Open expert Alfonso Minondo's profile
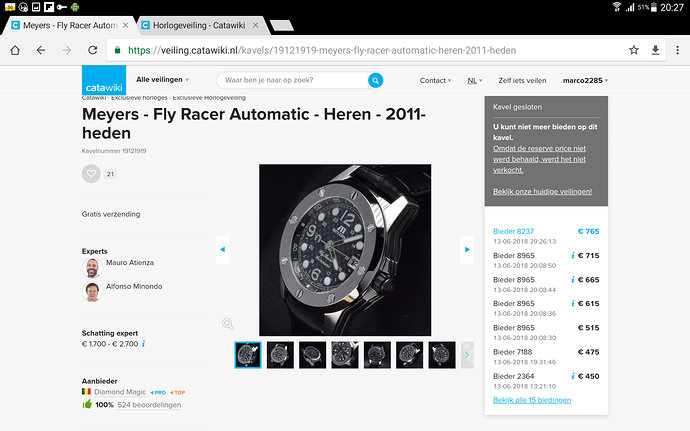The width and height of the screenshot is (690, 431). 134,286
